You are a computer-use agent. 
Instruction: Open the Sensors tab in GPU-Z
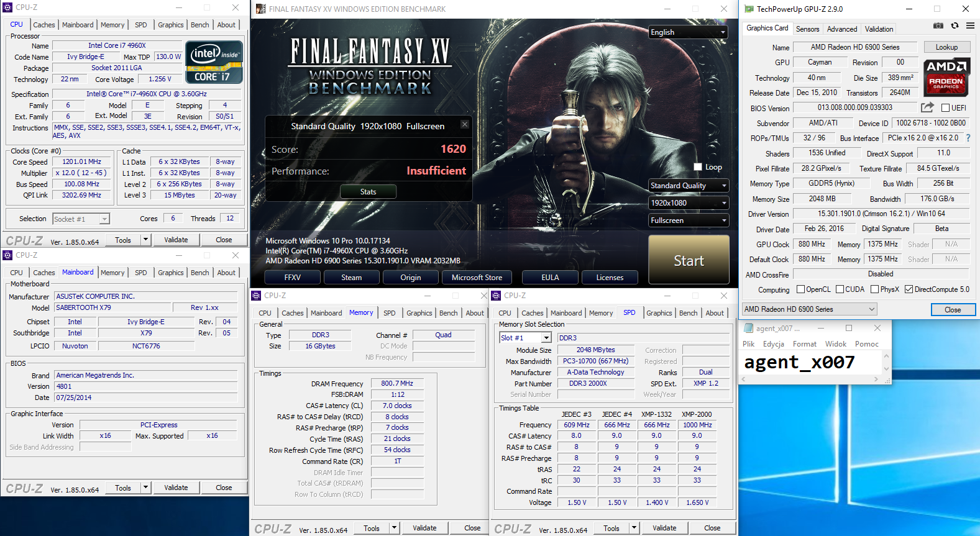pos(807,29)
